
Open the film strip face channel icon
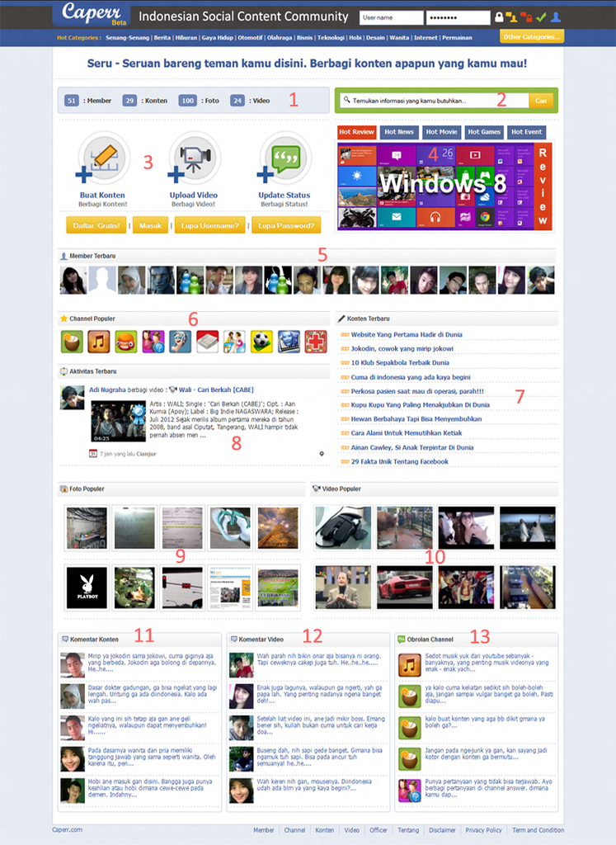289,342
